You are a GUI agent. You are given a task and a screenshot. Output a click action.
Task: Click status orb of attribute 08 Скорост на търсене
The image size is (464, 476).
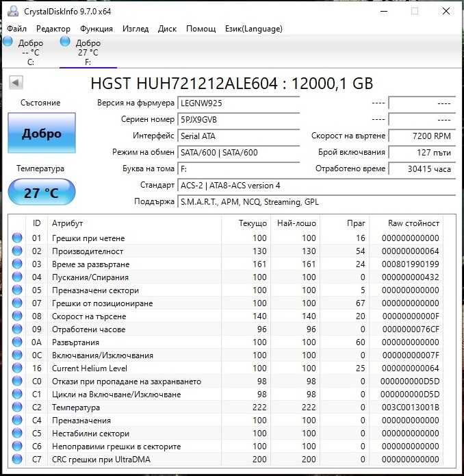coord(17,316)
